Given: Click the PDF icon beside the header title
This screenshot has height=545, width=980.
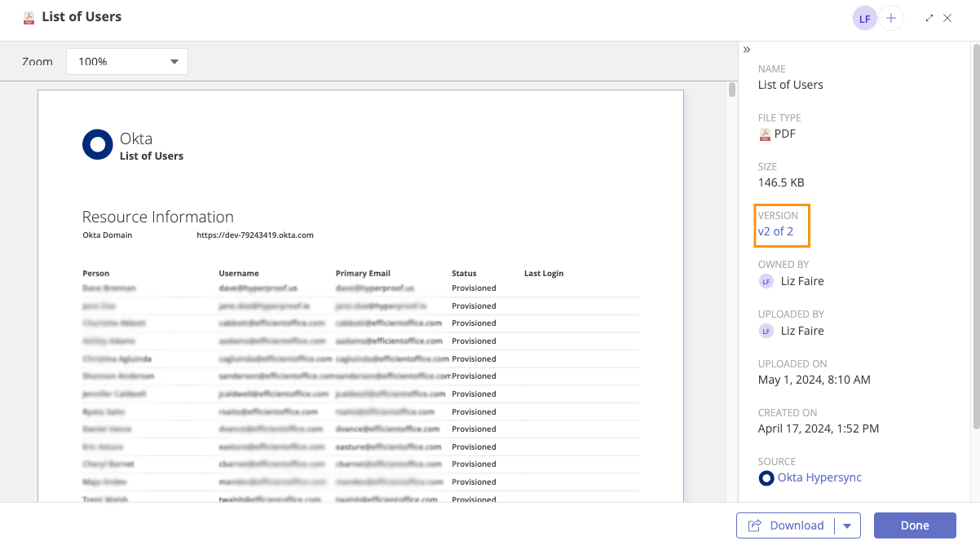Looking at the screenshot, I should pos(29,18).
